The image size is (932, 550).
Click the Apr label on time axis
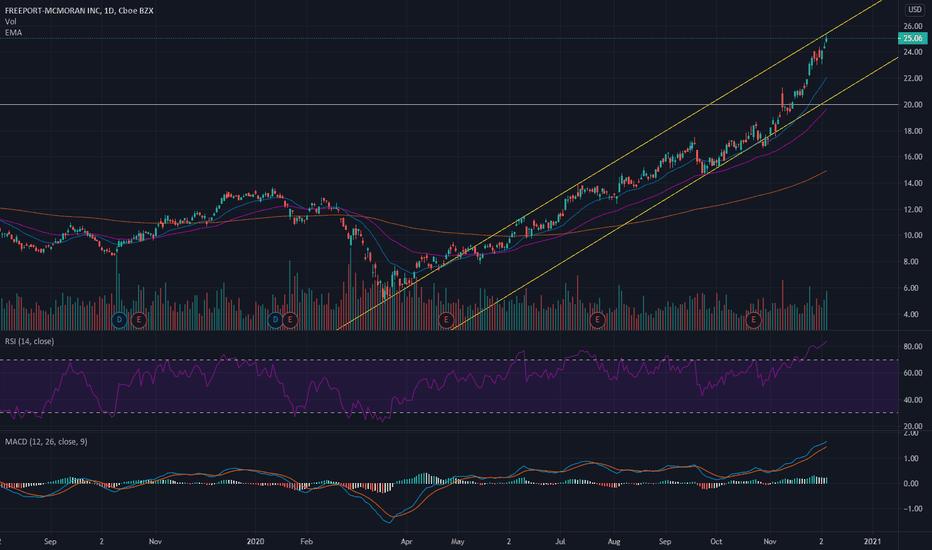(x=407, y=542)
